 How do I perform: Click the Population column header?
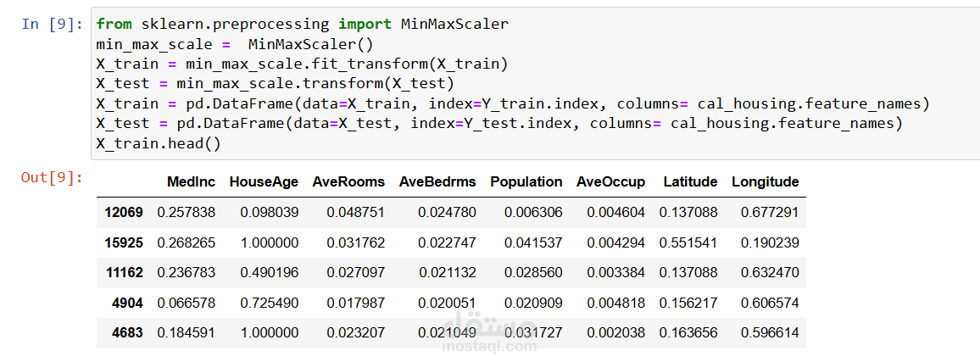tap(526, 181)
